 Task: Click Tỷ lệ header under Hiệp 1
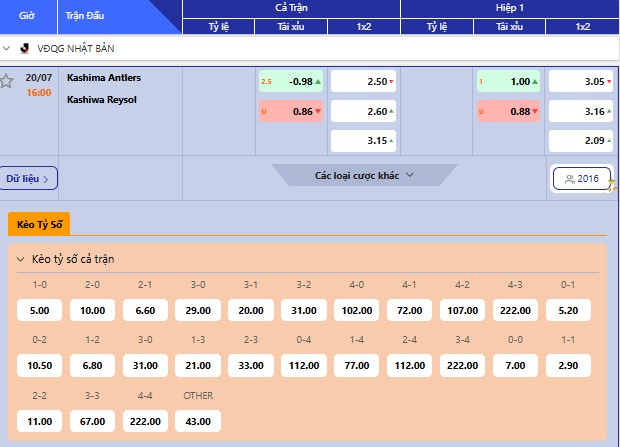tap(437, 27)
